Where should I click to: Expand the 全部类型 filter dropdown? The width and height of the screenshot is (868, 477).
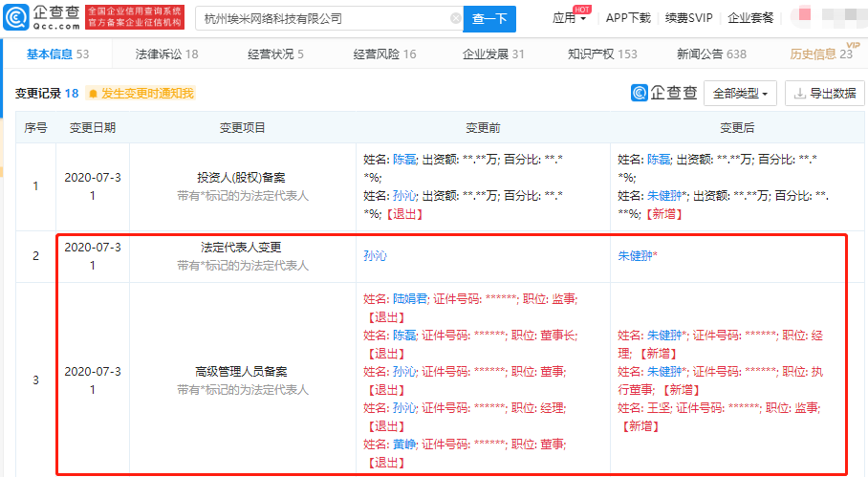739,94
